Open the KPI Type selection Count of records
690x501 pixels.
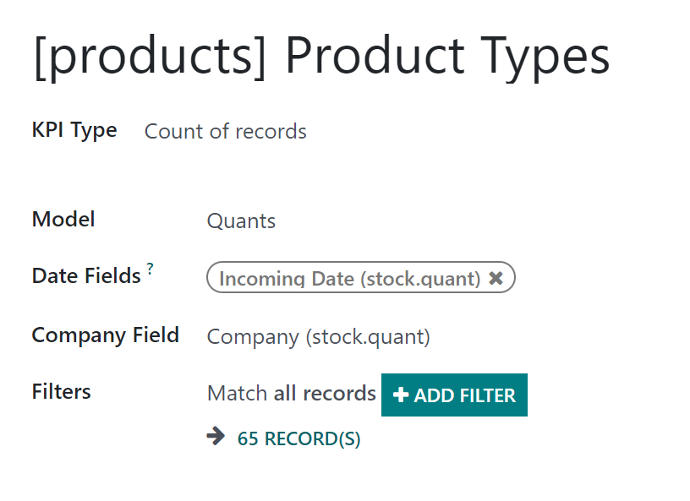[225, 132]
